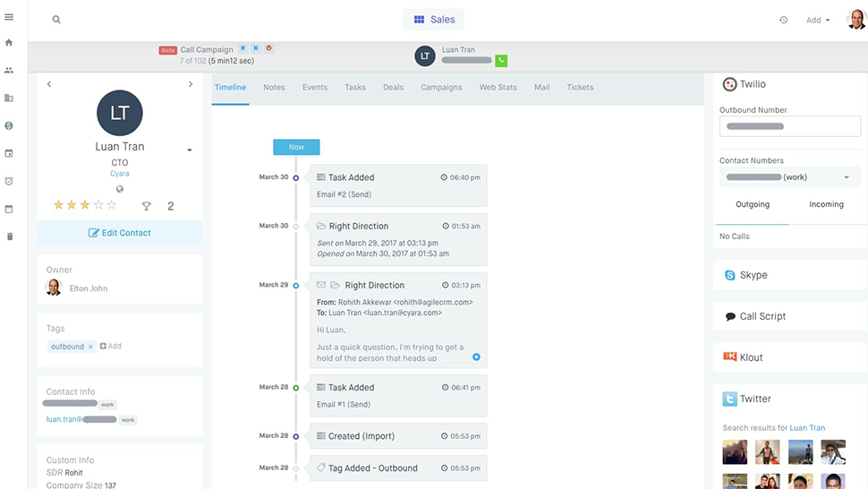
Task: Expand the Contact Numbers dropdown
Action: pos(790,177)
